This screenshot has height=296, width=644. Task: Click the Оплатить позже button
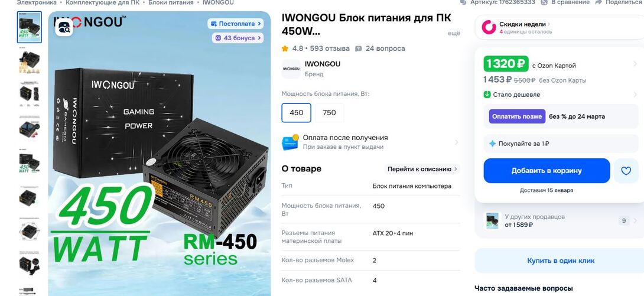click(517, 116)
